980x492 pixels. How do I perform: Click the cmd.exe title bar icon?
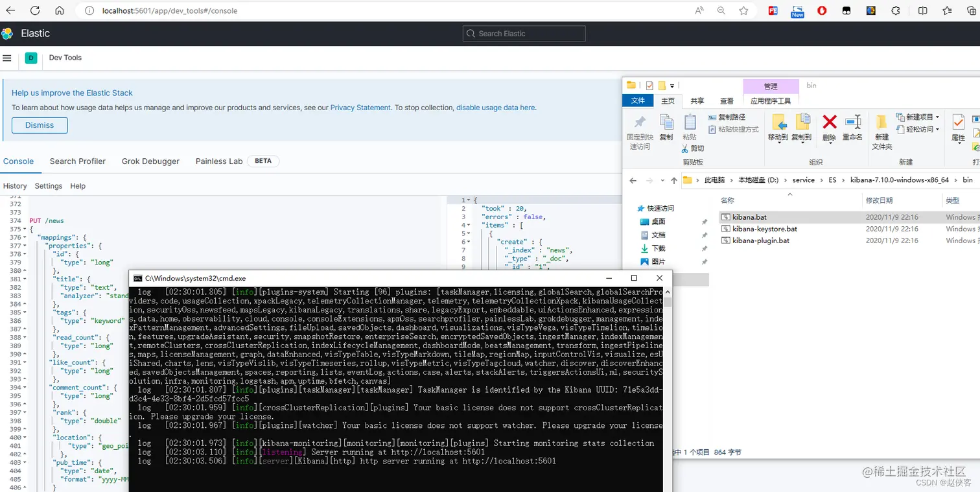pyautogui.click(x=137, y=278)
